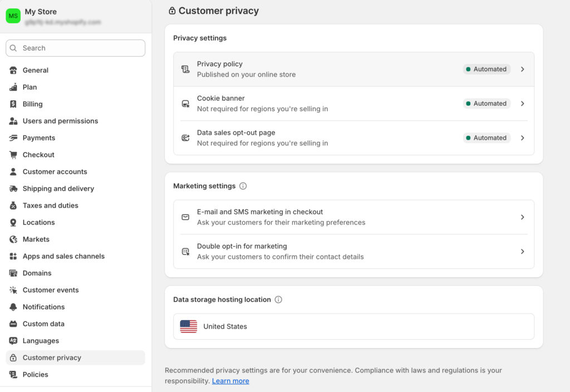Screen dimensions: 570x392
Task: Click the My Store MS avatar
Action: 13,16
